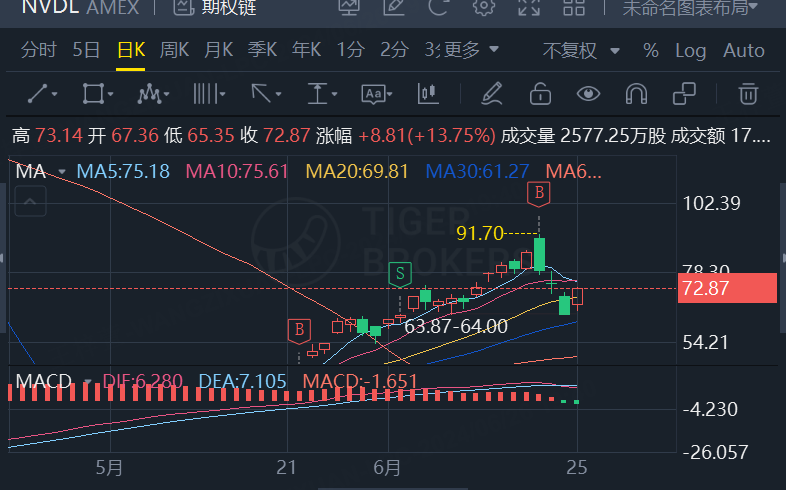Select the Aa text annotation tool
This screenshot has height=490, width=786.
tap(376, 94)
